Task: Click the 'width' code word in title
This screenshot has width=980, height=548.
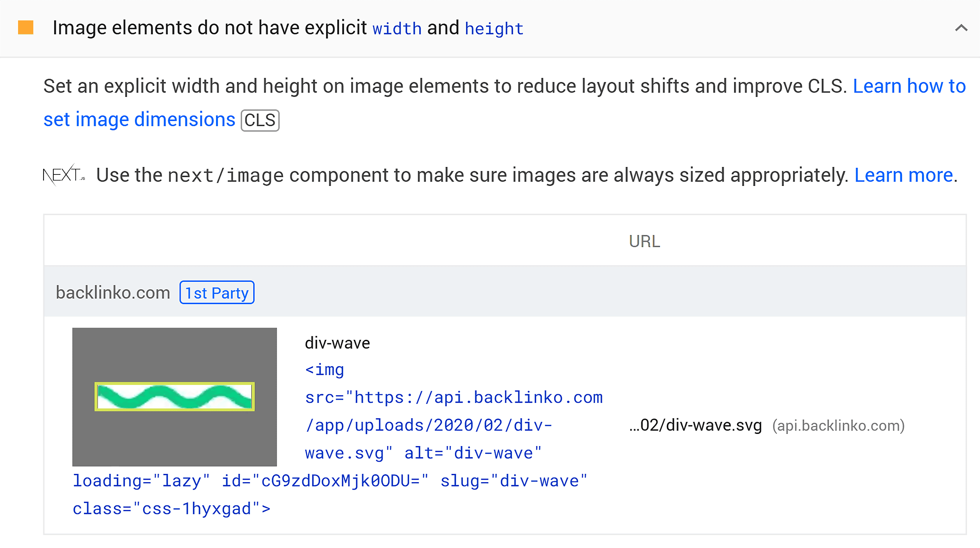Action: [397, 29]
